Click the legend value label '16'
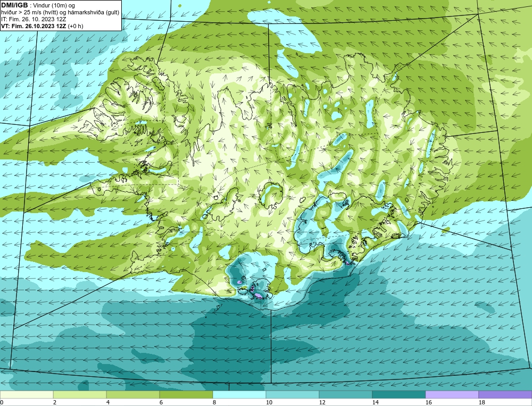 428,402
